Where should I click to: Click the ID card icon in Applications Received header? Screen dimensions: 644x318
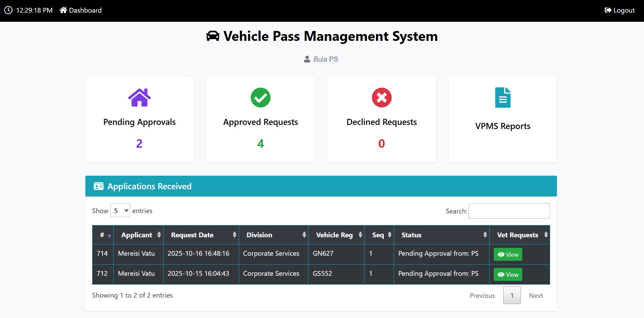(x=98, y=186)
